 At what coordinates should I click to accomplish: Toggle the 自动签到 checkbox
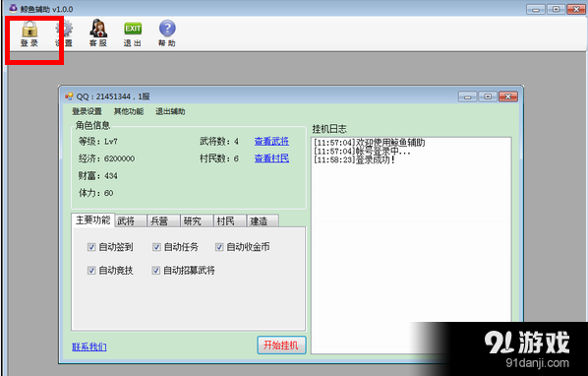point(91,247)
